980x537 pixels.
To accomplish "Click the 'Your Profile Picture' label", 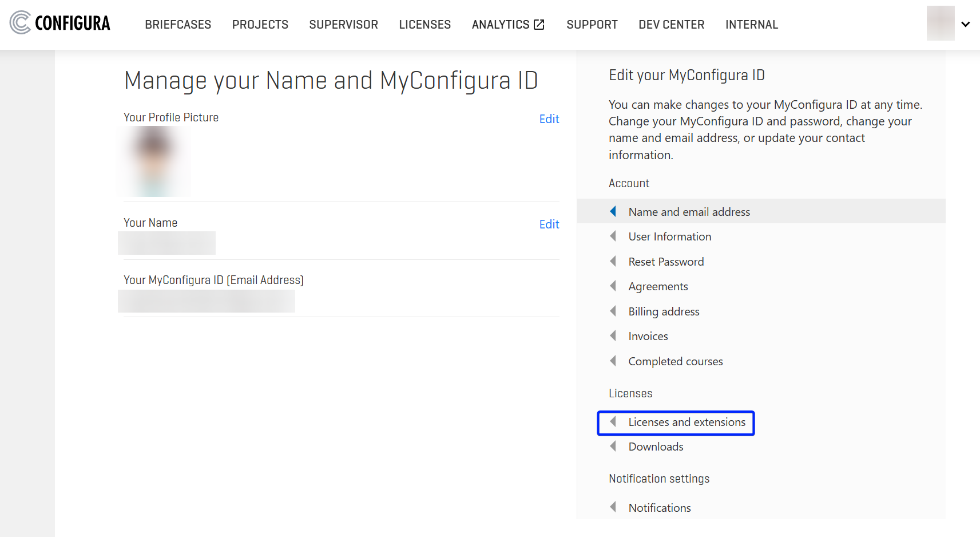I will (171, 117).
